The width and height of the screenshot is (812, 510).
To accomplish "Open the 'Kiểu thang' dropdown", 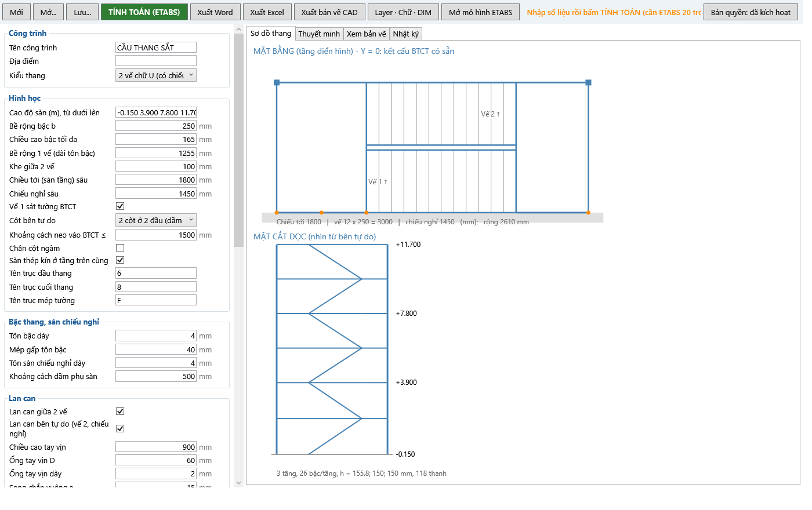I will click(156, 75).
